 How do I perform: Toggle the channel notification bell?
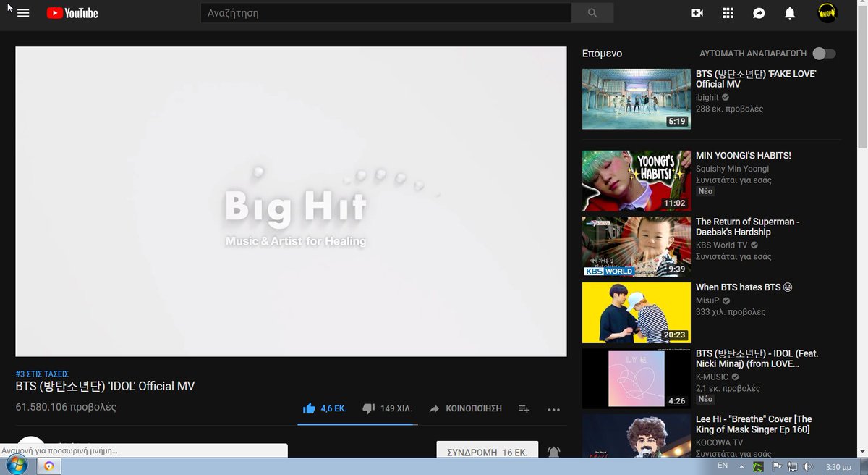point(554,450)
